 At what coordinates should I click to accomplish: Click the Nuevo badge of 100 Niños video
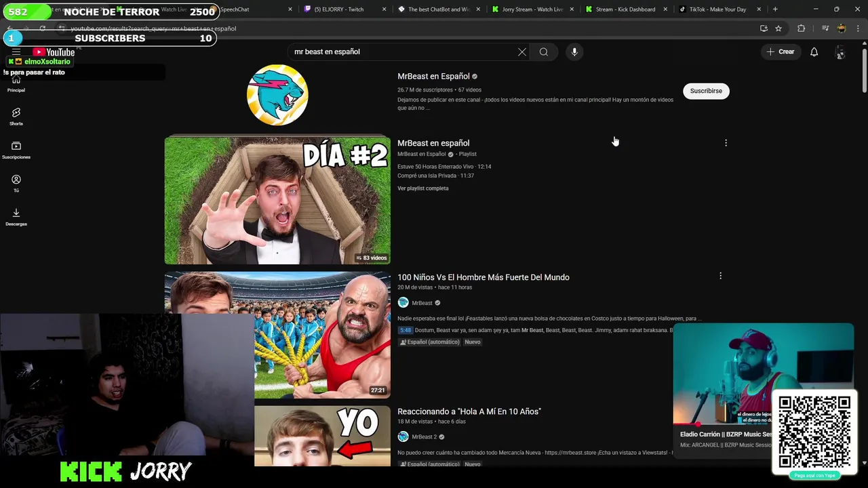coord(473,342)
